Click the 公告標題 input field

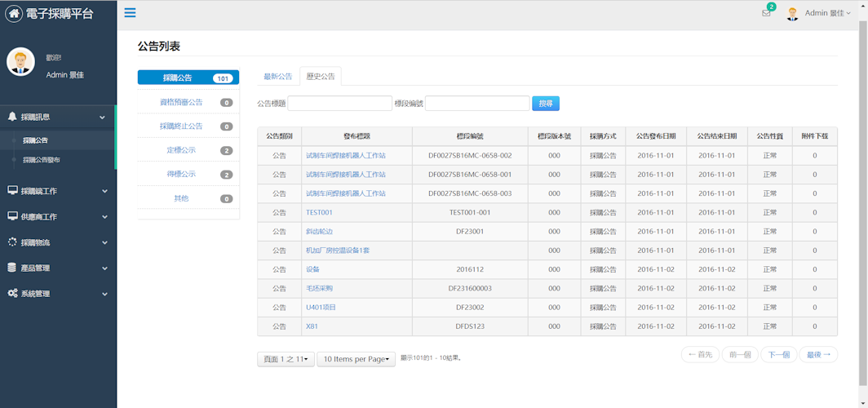[x=339, y=104]
